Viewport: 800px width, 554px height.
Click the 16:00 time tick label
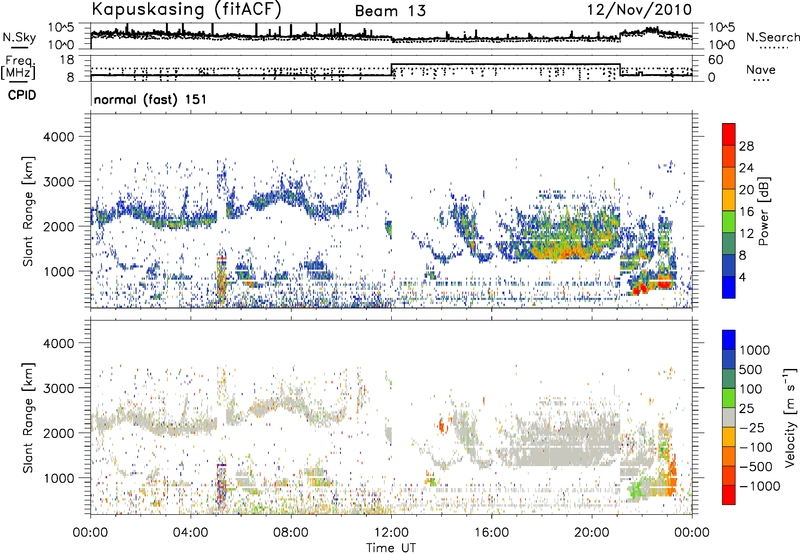491,533
